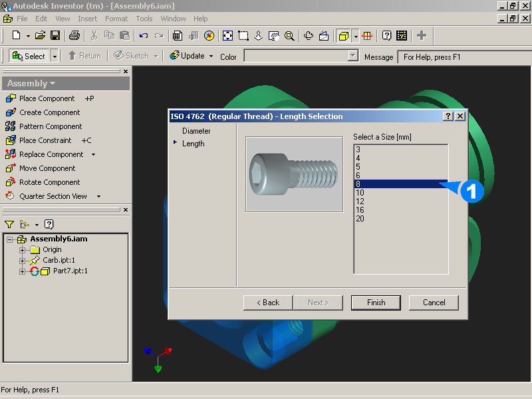Viewport: 532px width, 399px height.
Task: Open the Insert menu
Action: click(x=87, y=19)
